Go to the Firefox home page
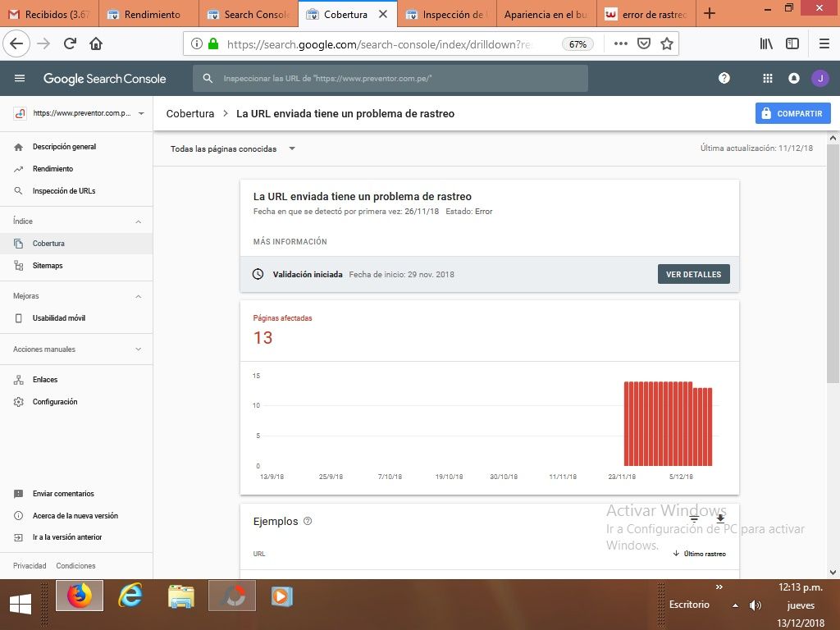840x630 pixels. point(96,44)
